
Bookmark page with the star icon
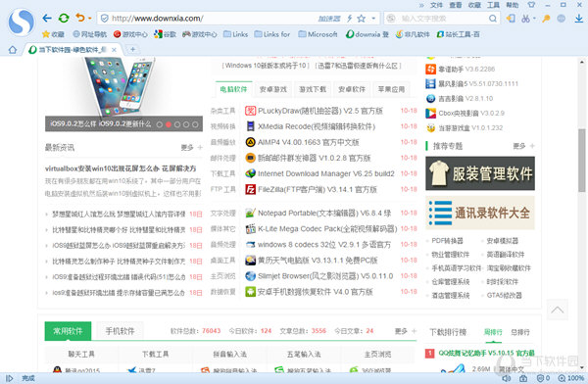click(361, 19)
